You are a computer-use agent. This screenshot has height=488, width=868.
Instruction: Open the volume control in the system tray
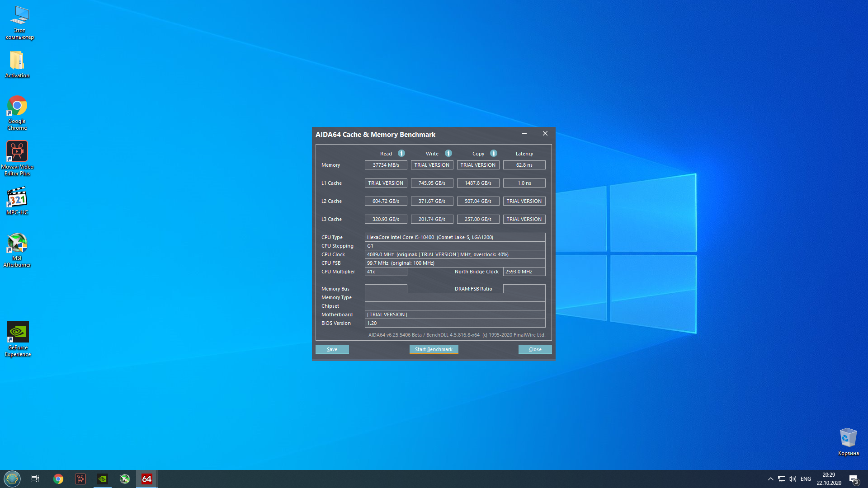tap(793, 479)
